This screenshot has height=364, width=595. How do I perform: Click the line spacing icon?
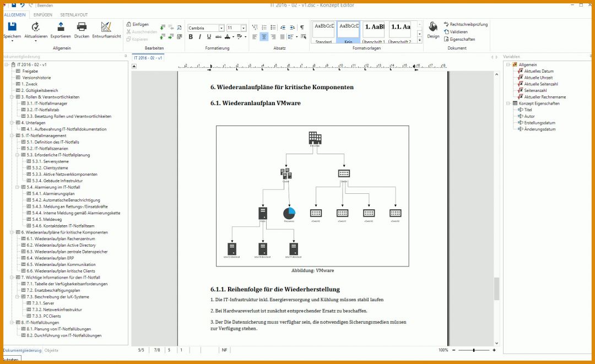tap(290, 37)
